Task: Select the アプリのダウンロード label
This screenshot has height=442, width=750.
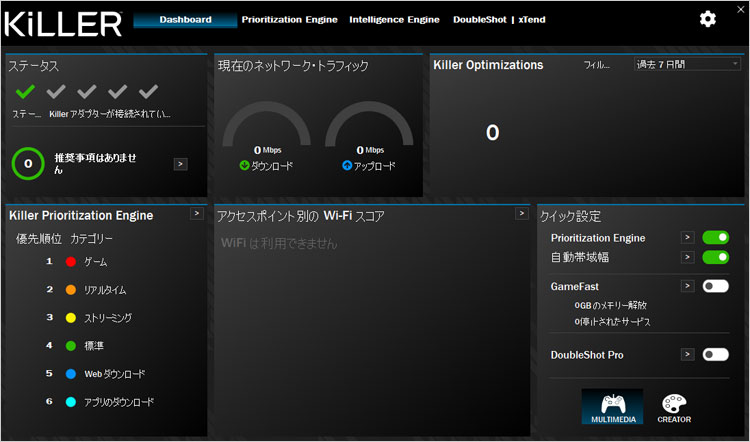Action: pyautogui.click(x=119, y=402)
